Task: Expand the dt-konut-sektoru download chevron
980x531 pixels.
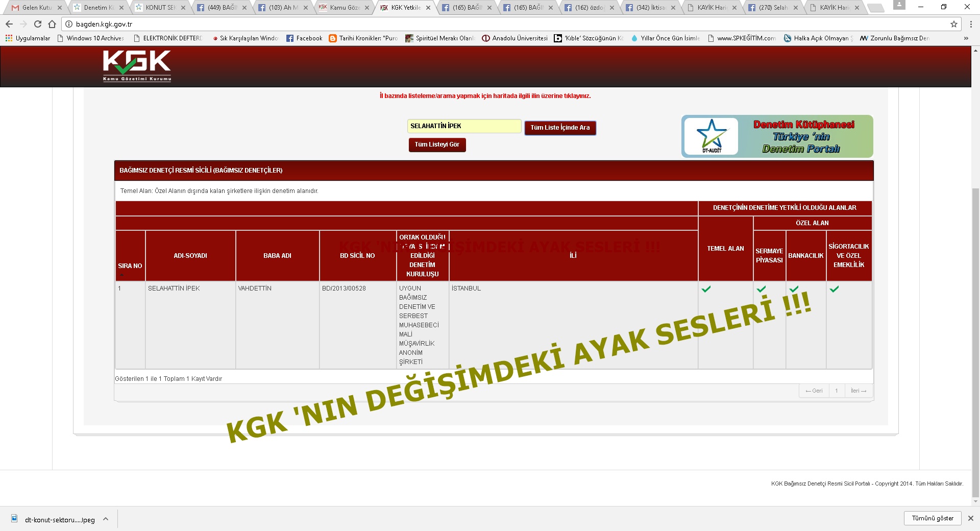Action: point(106,519)
